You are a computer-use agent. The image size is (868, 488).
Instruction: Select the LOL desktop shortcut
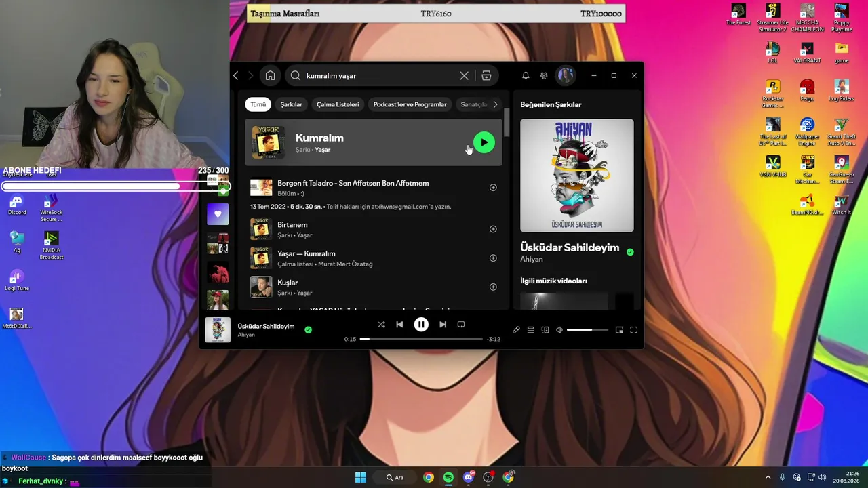click(x=772, y=53)
